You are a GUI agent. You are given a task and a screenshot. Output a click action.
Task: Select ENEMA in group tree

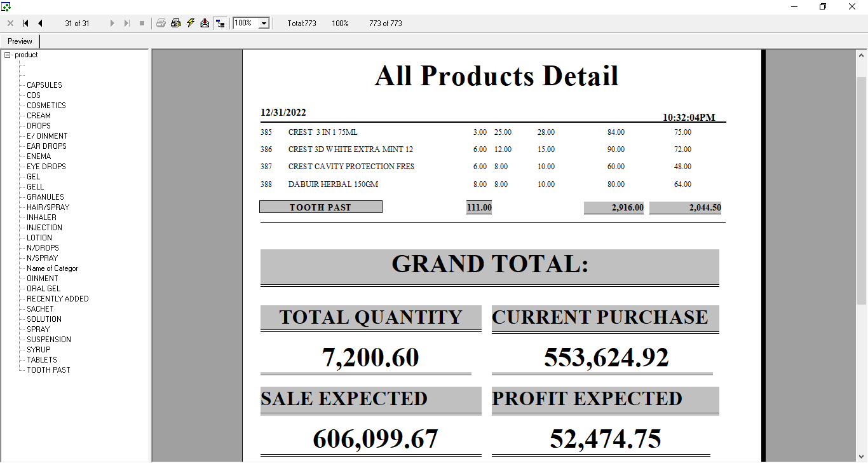coord(39,156)
